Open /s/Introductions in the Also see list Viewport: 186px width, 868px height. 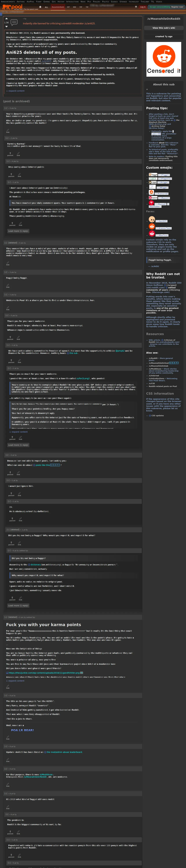[x=157, y=378]
